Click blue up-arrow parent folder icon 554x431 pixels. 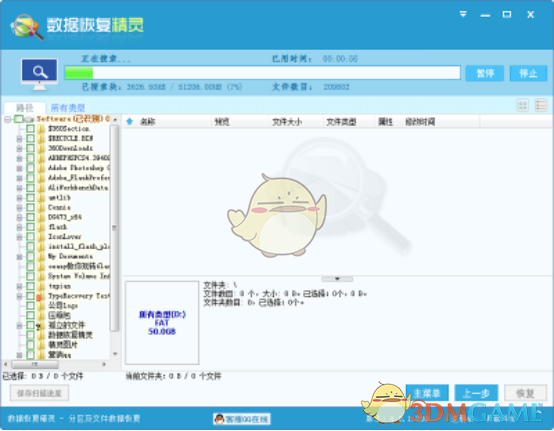pos(130,122)
